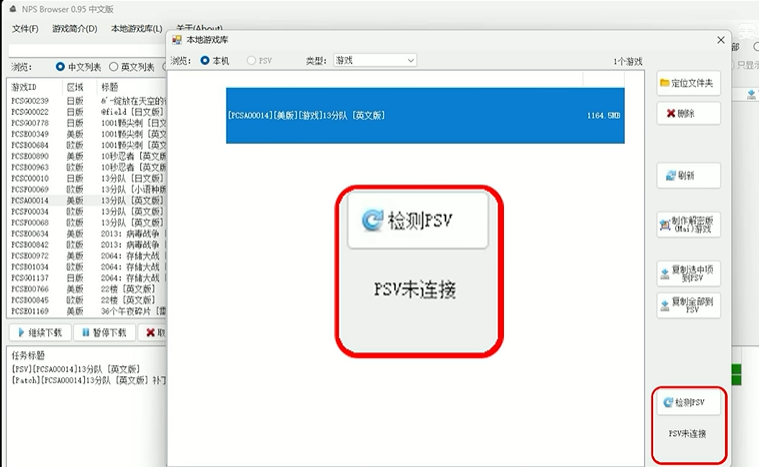Select game row PCSE00349
Image resolution: width=759 pixels, height=467 pixels.
[87, 134]
